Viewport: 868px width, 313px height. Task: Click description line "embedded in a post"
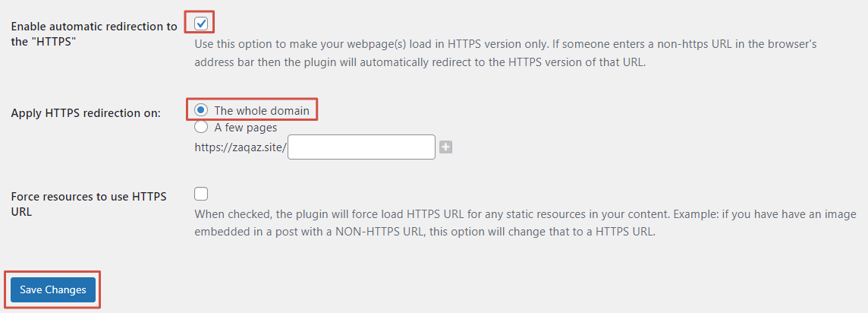(425, 232)
